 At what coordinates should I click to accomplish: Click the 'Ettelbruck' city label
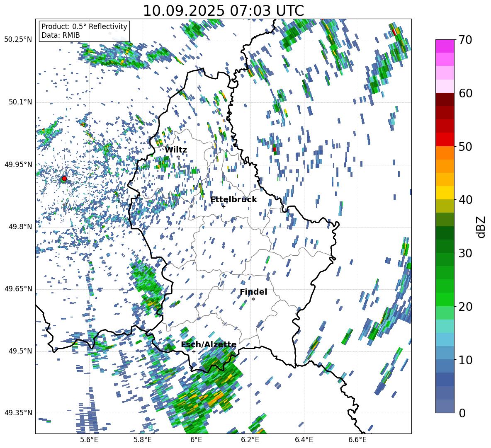click(233, 199)
